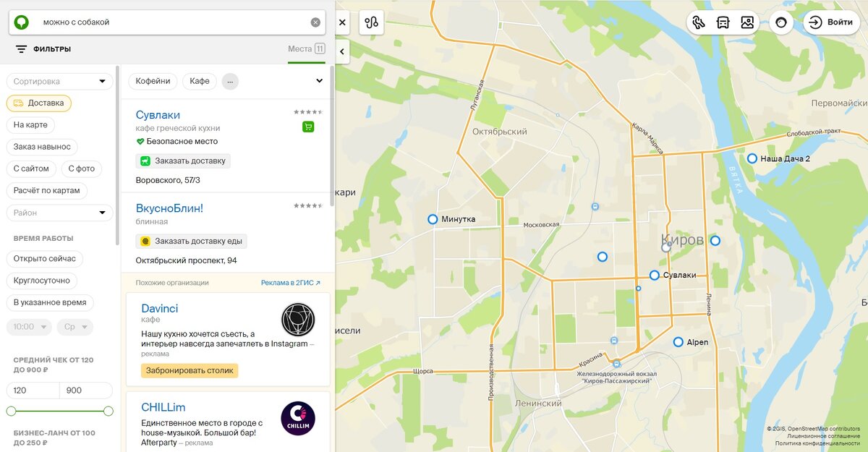The width and height of the screenshot is (868, 452).
Task: Log in using the Войти button
Action: [831, 22]
